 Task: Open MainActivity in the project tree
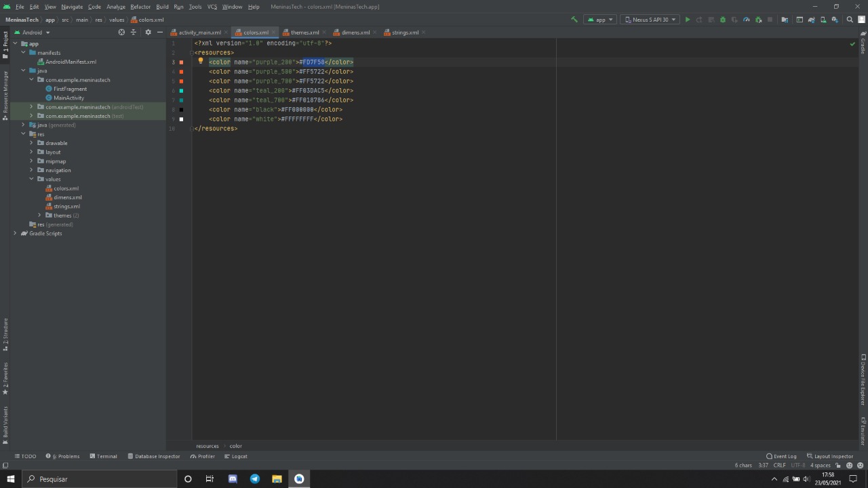pos(64,98)
